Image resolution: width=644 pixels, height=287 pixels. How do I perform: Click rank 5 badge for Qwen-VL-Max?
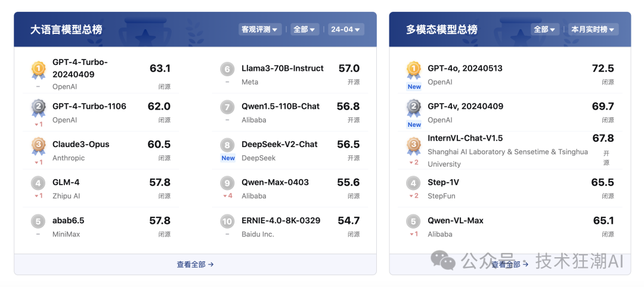[414, 222]
